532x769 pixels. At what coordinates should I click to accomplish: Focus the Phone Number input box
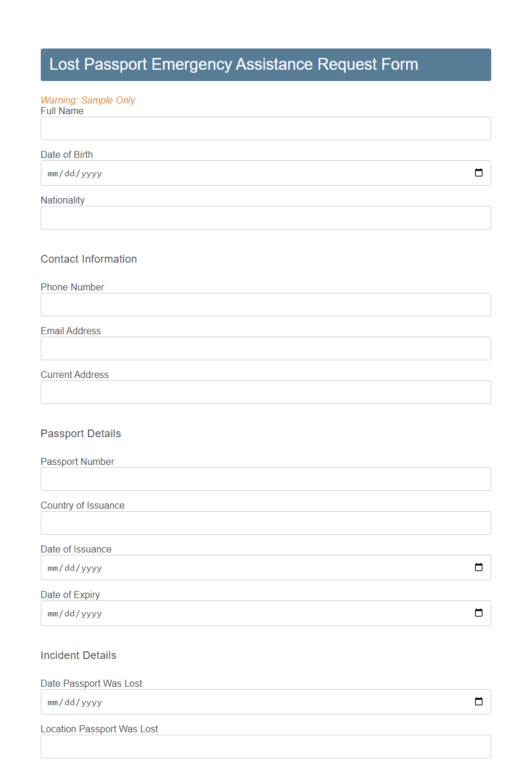click(x=265, y=305)
